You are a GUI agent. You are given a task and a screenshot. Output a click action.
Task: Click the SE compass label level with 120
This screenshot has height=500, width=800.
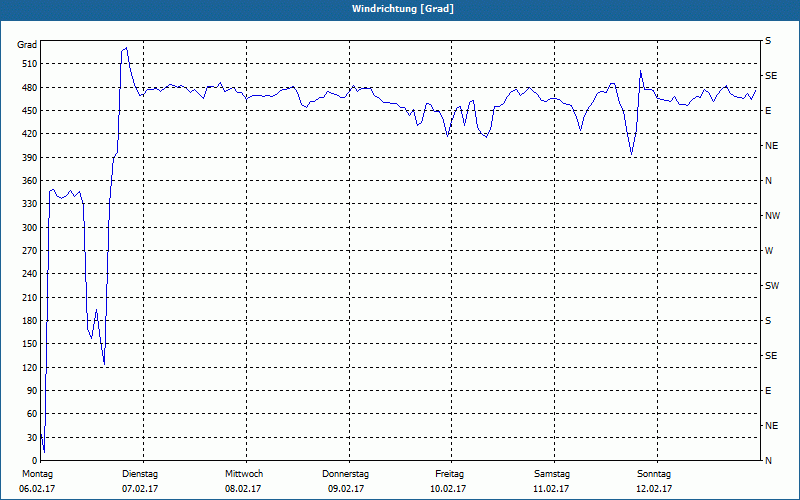tap(771, 356)
